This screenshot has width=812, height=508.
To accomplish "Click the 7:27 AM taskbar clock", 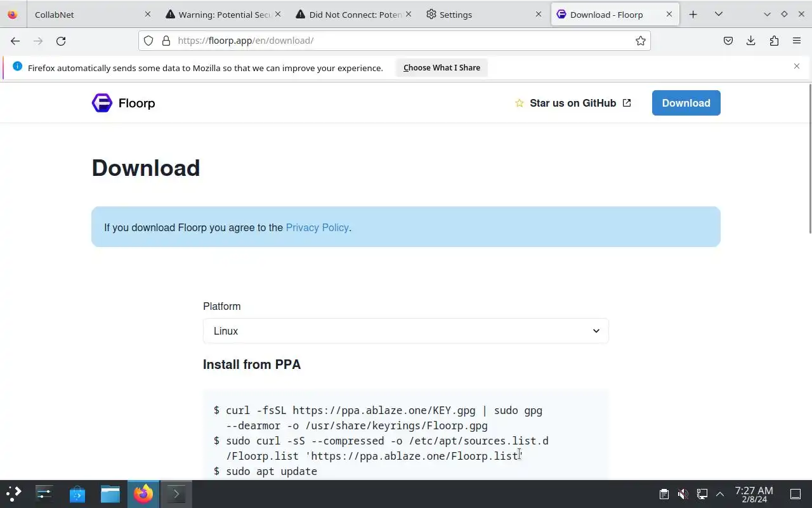I will click(754, 493).
